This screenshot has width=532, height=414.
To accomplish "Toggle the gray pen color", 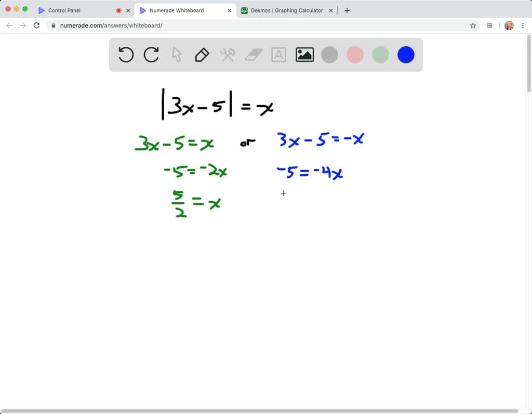I will 329,54.
